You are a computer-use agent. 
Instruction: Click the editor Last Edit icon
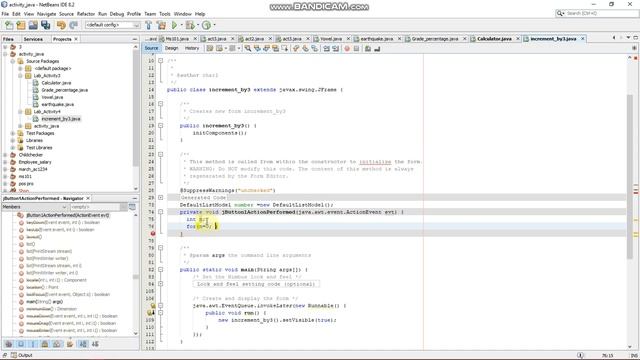click(x=209, y=49)
